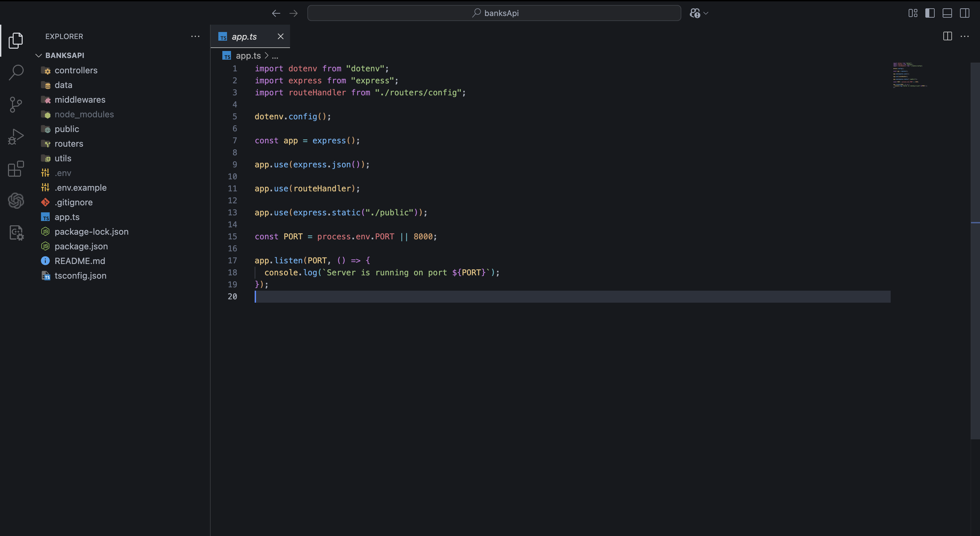
Task: Click the vertical editor scrollbar
Action: point(975,251)
